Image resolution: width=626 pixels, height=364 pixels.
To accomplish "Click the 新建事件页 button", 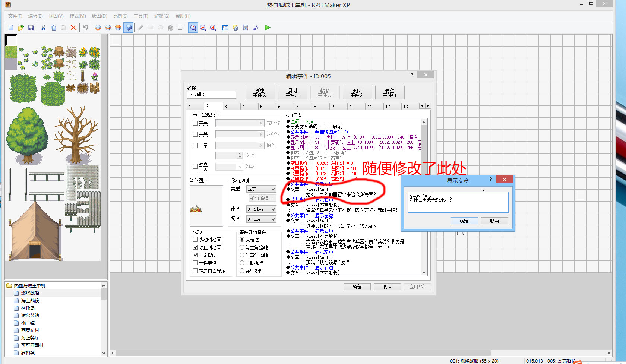I will coord(260,92).
